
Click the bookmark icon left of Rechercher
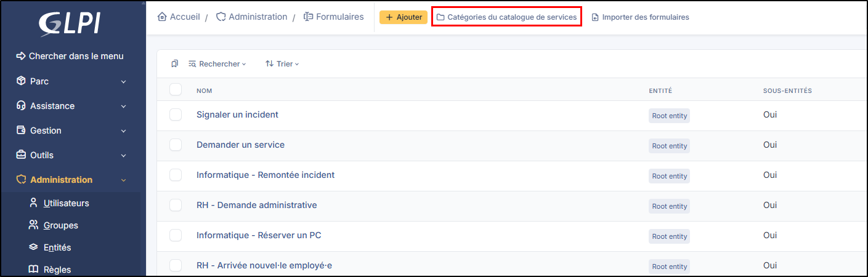[x=175, y=63]
